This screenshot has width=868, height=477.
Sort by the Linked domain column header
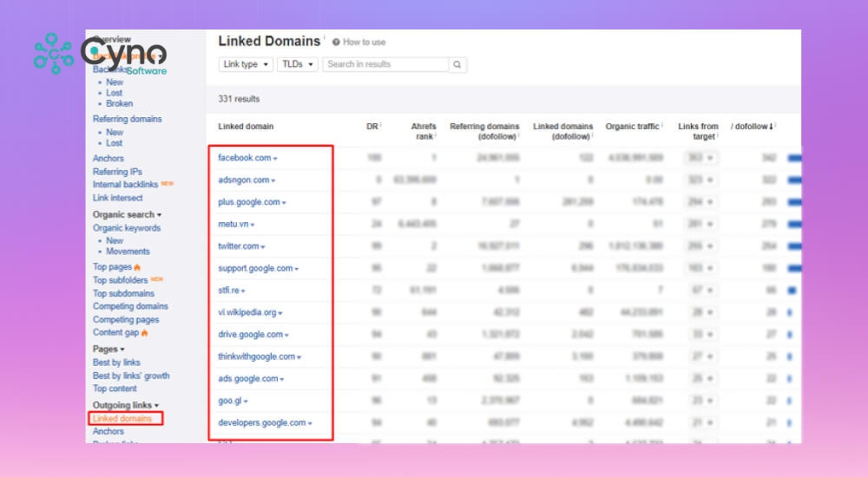click(246, 127)
